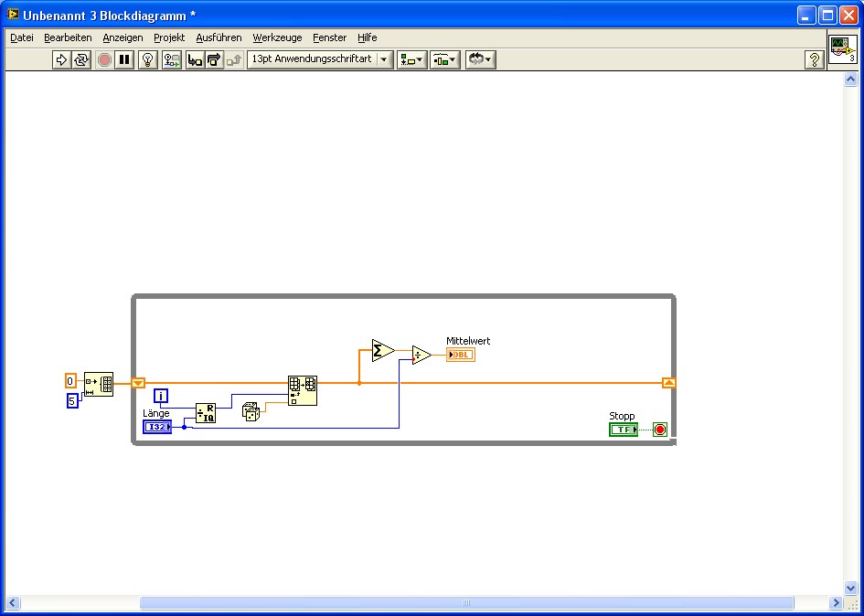Open the Align Objects dropdown
864x616 pixels.
412,59
